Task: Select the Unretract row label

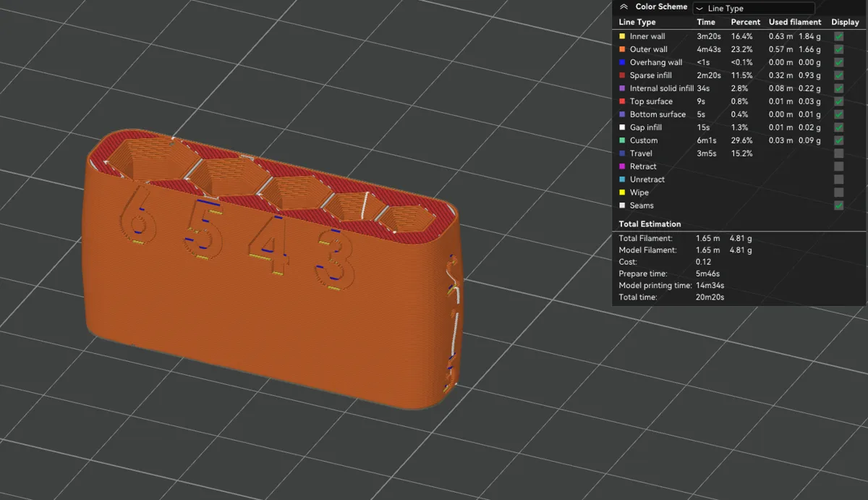Action: (647, 179)
